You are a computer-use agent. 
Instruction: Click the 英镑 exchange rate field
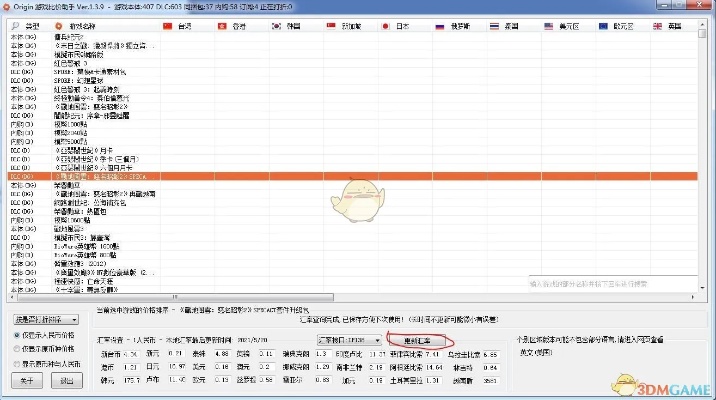coord(267,353)
